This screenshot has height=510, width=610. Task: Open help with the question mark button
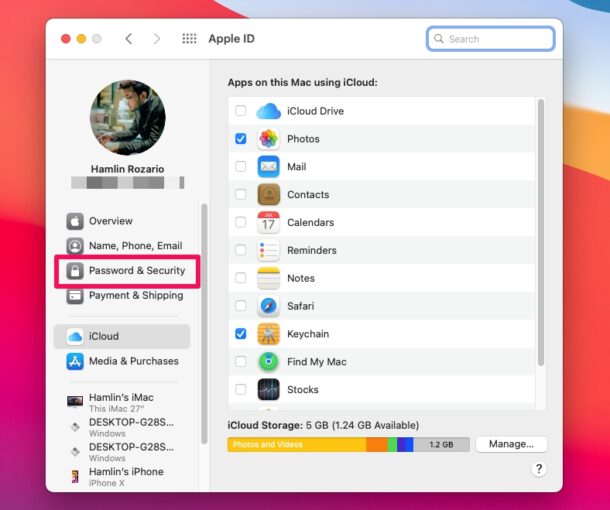pos(539,469)
